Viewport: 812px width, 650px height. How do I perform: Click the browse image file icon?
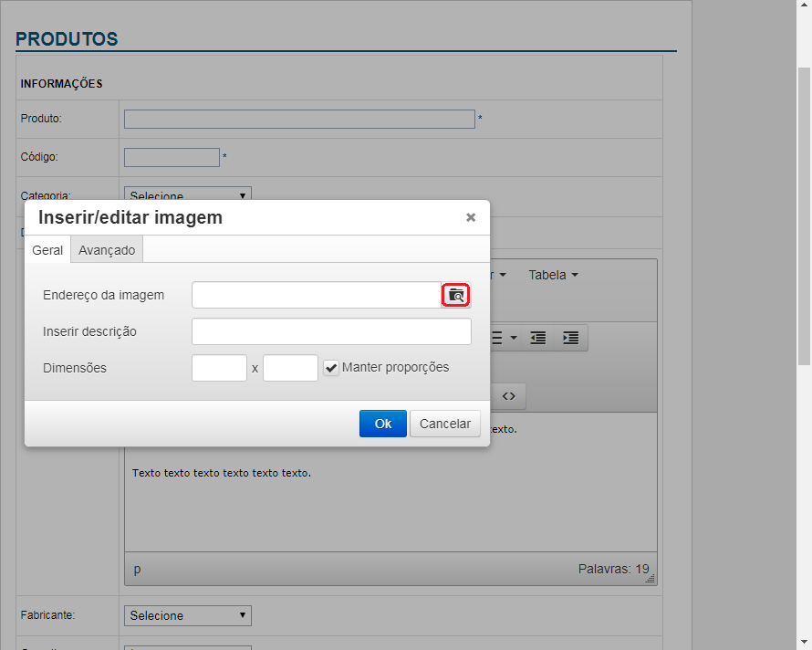tap(456, 295)
